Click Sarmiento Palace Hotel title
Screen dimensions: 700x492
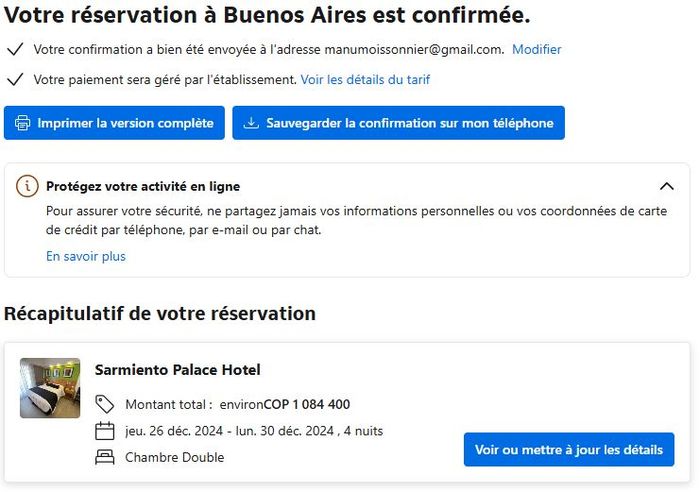(x=177, y=370)
